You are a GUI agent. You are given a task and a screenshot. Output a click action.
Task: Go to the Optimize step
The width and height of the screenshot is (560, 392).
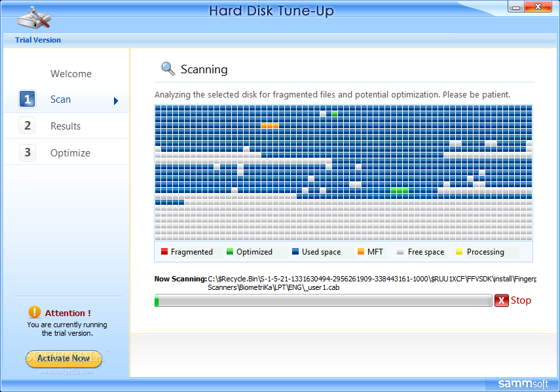pos(66,152)
